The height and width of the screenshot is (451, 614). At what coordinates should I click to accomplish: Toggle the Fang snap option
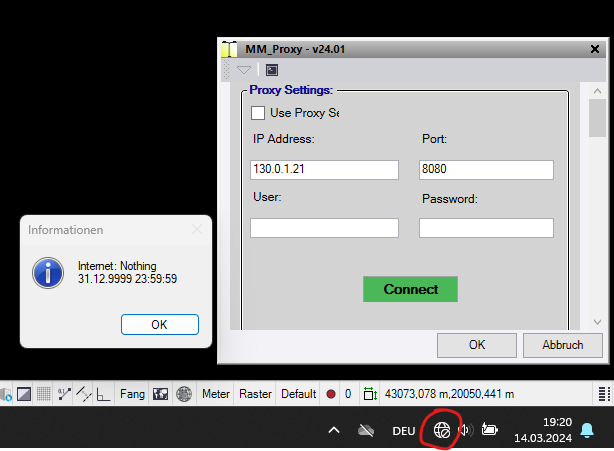[132, 394]
